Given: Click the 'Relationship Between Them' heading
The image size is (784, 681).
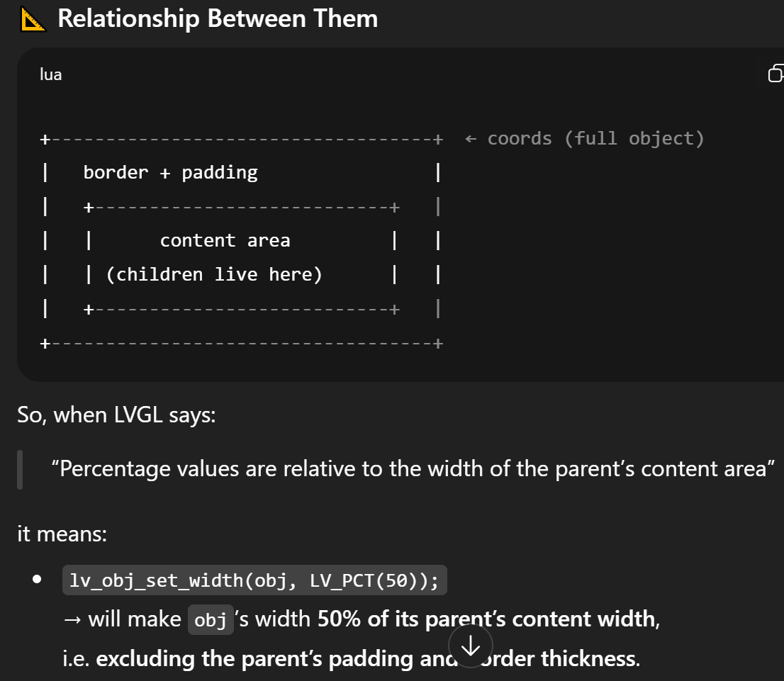Looking at the screenshot, I should 218,19.
